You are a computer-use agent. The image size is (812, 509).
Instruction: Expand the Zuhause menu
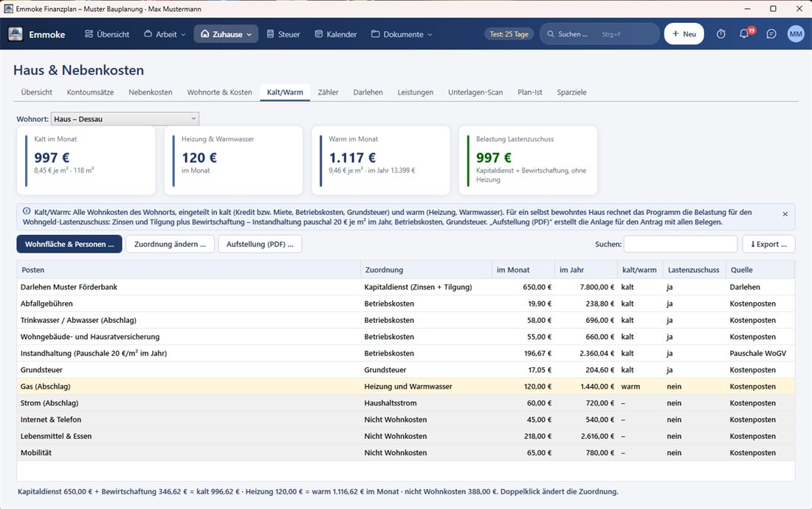(x=227, y=34)
